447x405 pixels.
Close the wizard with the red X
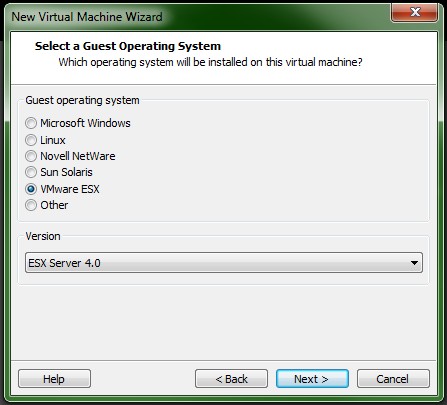414,12
